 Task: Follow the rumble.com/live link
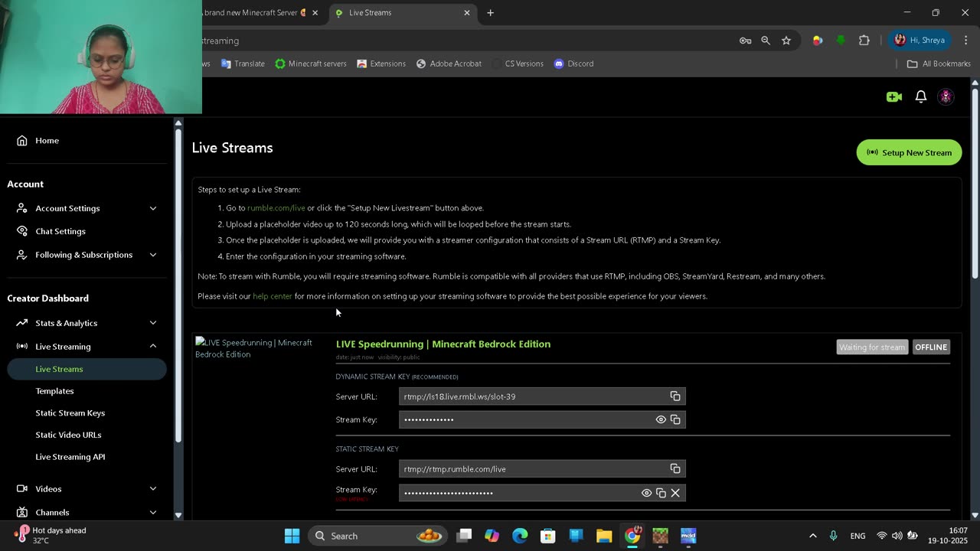click(x=276, y=208)
